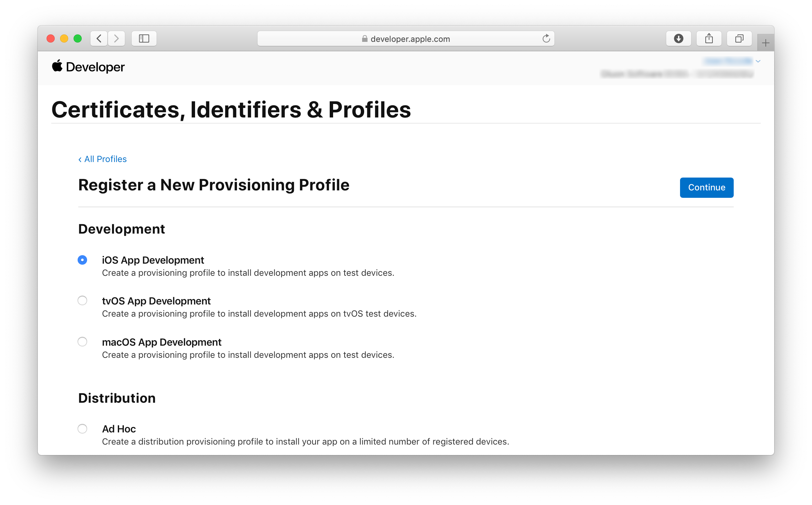Click the developer.apple.com address field
The image size is (812, 505).
406,38
